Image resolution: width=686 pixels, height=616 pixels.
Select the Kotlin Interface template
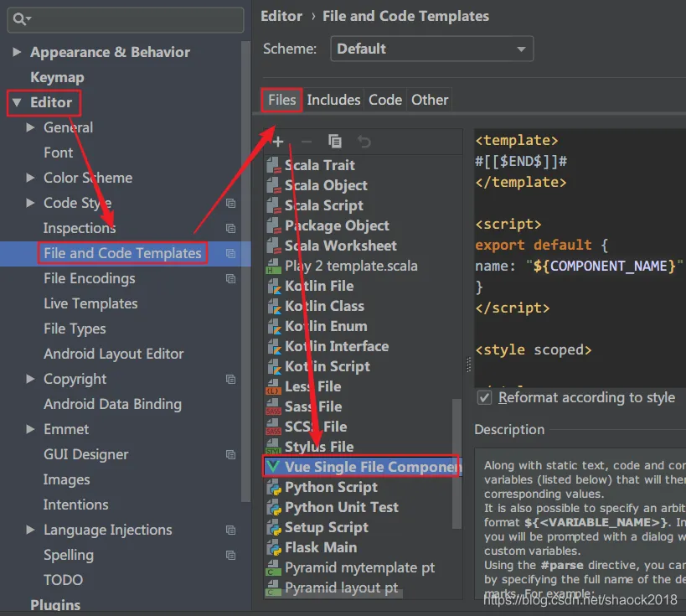pos(337,347)
